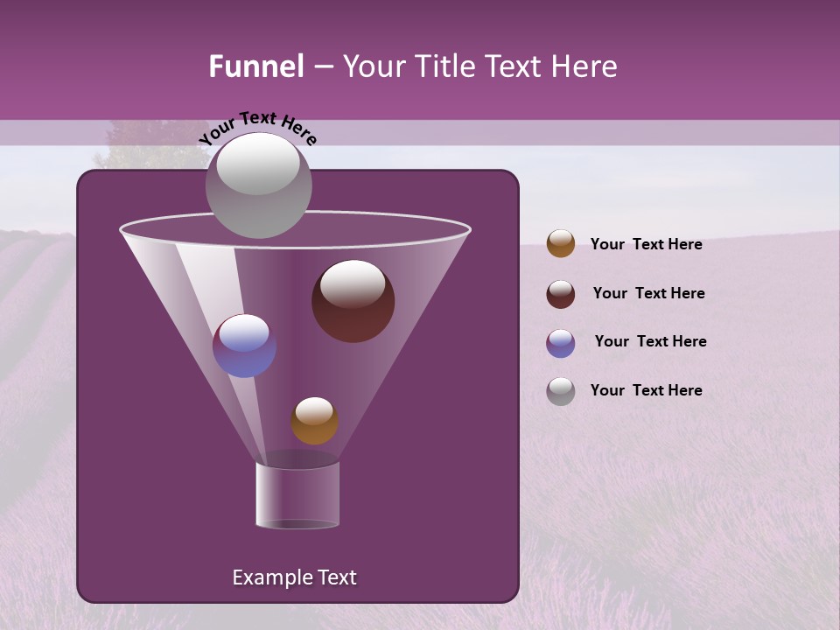Screen dimensions: 840x630
Task: Click the first 'Your Text Here' legend label
Action: coord(646,244)
